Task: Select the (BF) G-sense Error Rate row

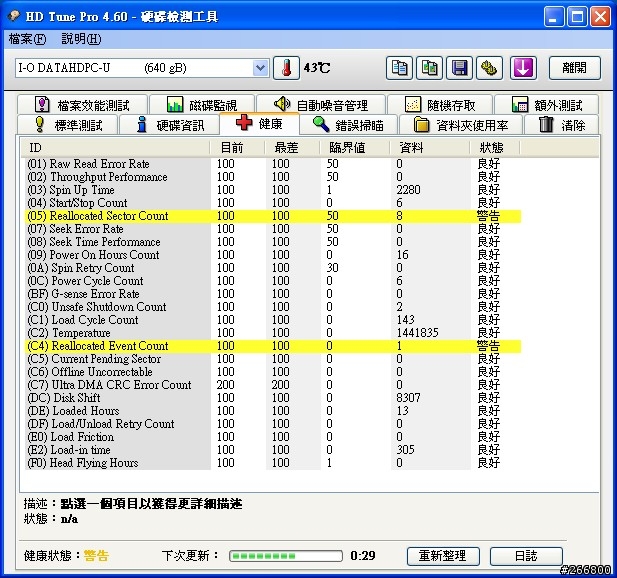Action: point(273,294)
